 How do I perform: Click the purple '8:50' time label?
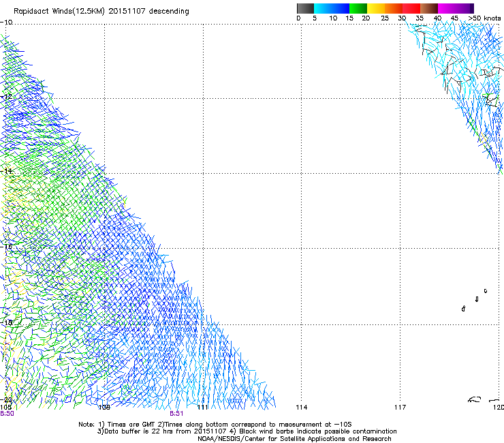point(7,414)
